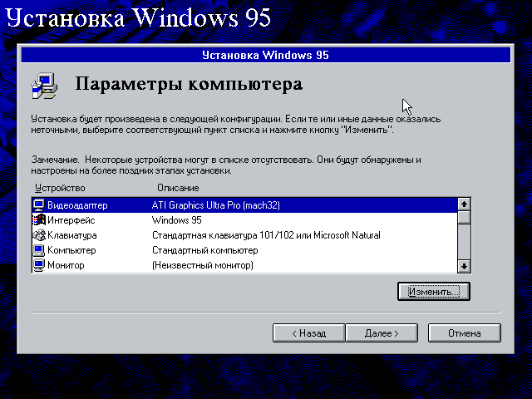Screen dimensions: 532x399
Task: Select the Компьютер row label
Action: click(71, 250)
